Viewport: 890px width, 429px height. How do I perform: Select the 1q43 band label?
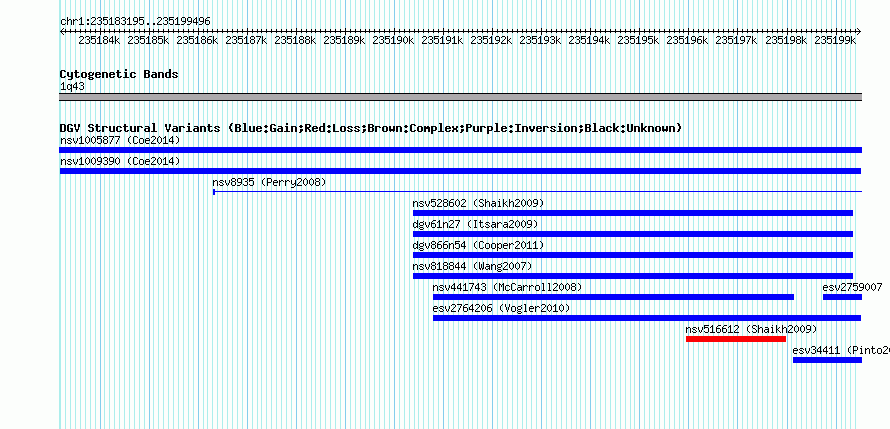point(72,87)
